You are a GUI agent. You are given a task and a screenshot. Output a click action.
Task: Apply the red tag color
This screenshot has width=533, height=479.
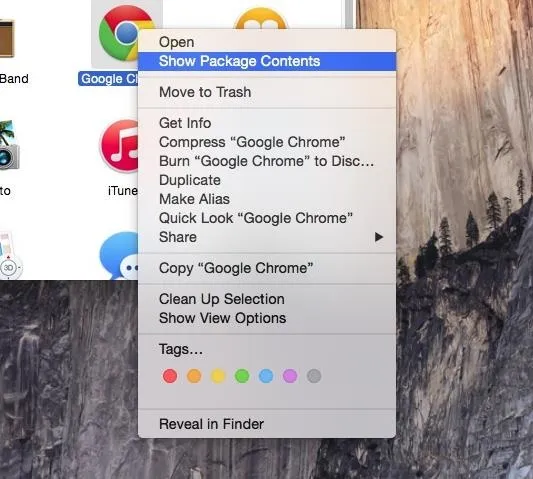tap(170, 376)
